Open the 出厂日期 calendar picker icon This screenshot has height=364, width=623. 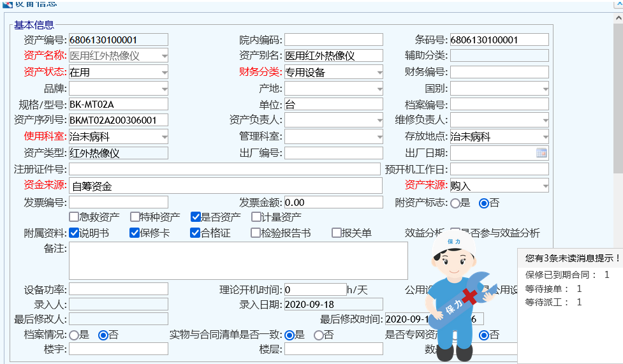click(x=541, y=153)
